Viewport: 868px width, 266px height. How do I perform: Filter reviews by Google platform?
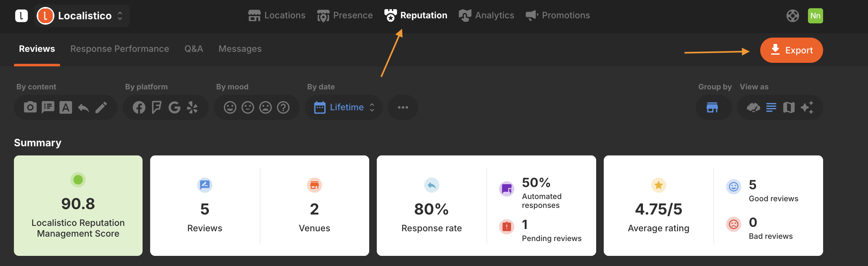pos(174,107)
